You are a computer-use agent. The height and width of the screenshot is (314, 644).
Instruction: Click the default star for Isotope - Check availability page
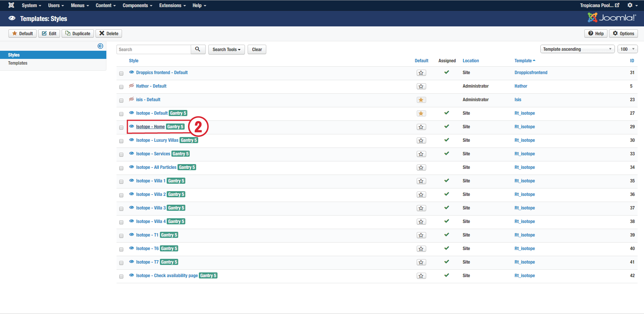[x=421, y=276]
